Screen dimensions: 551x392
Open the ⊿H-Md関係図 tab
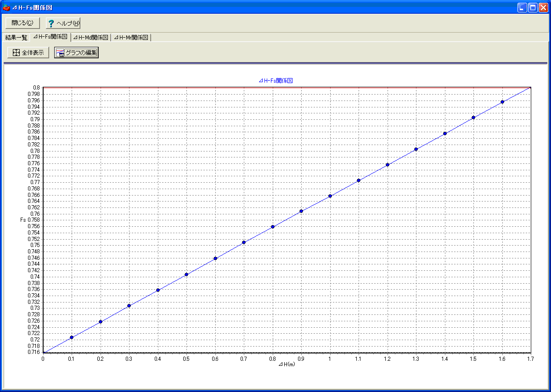(90, 38)
